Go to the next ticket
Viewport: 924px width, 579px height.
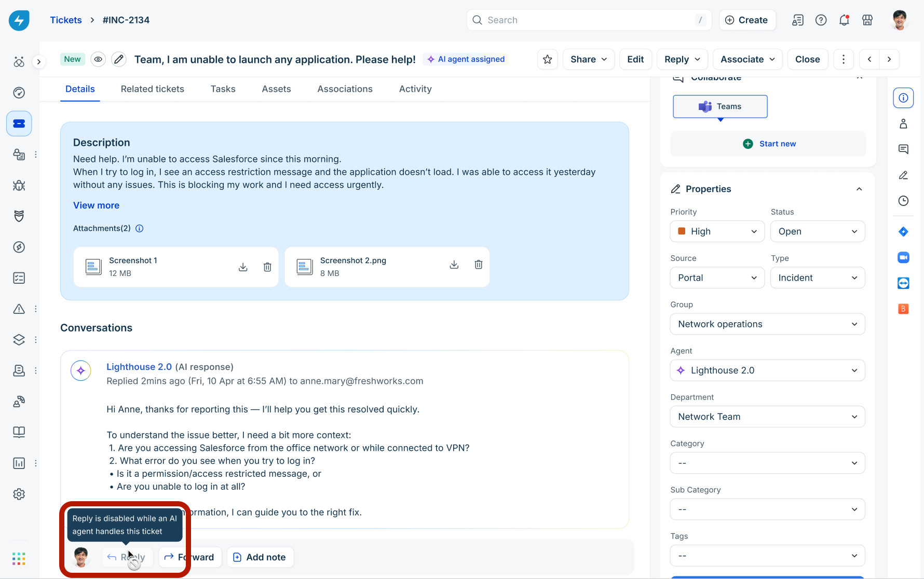pyautogui.click(x=889, y=59)
